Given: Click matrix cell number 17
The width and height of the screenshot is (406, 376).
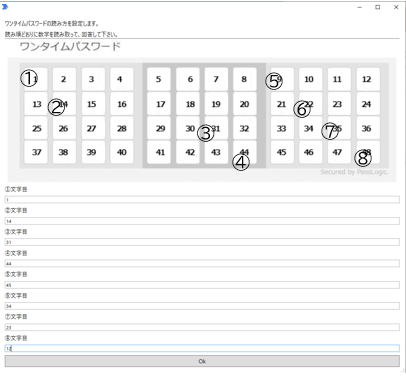Looking at the screenshot, I should (159, 104).
